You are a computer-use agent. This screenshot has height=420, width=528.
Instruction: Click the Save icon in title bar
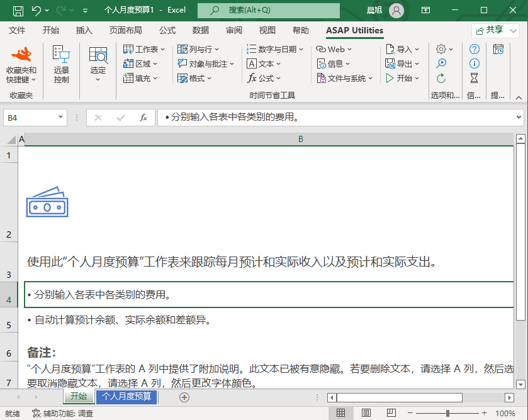pyautogui.click(x=18, y=11)
